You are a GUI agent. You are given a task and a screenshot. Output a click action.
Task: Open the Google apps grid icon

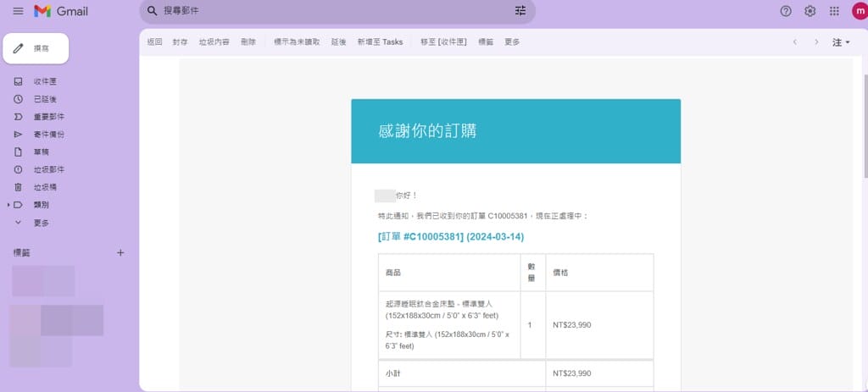pyautogui.click(x=834, y=11)
